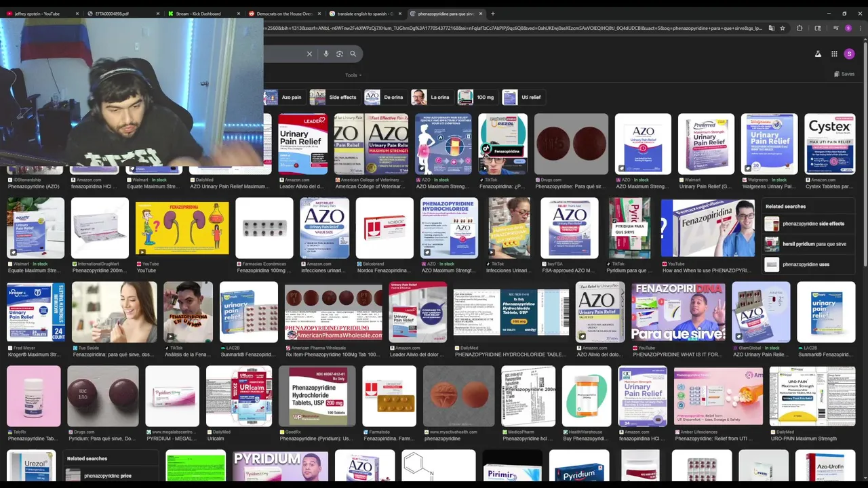The width and height of the screenshot is (868, 488).
Task: Open the DailyMed Phenazopyridine Hydrochloride label image
Action: (x=511, y=312)
